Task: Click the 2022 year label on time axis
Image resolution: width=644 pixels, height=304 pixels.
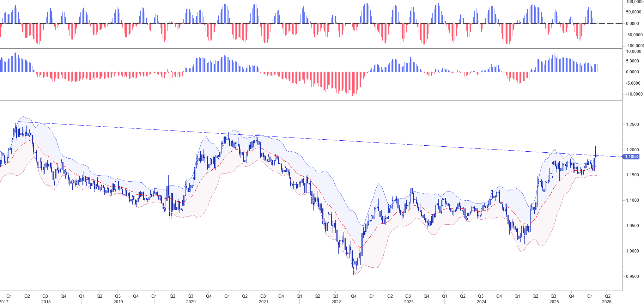Action: coord(336,302)
